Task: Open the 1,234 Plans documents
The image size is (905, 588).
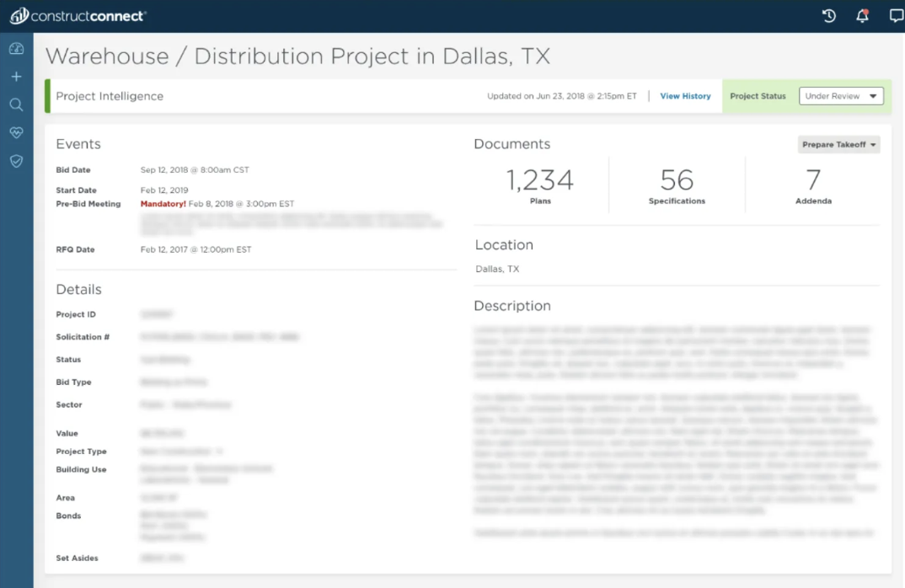Action: tap(540, 185)
